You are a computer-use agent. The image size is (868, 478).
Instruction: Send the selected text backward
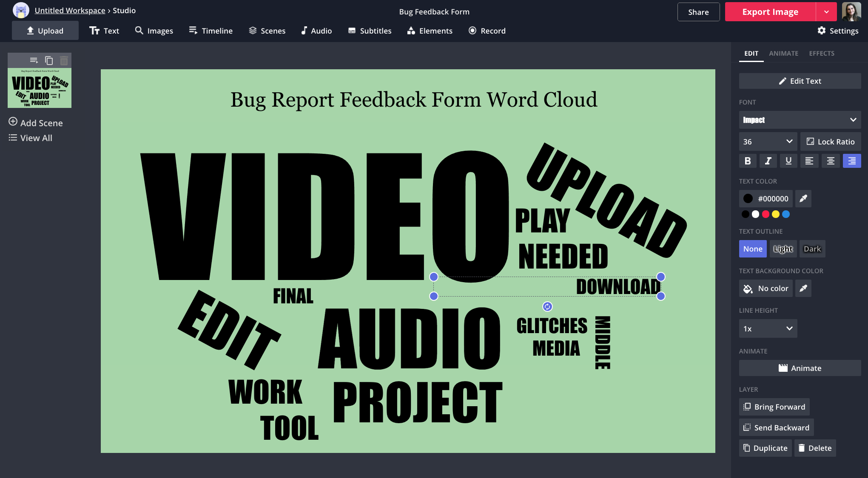[776, 427]
